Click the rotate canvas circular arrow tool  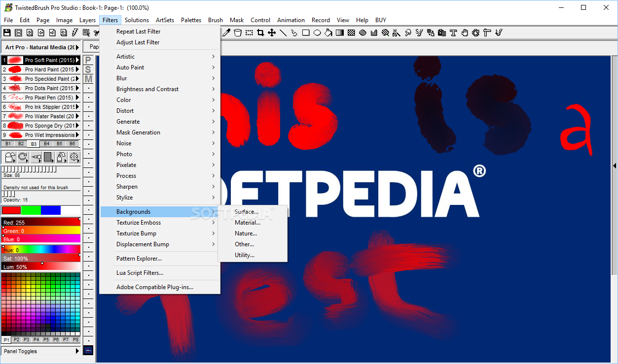(476, 33)
